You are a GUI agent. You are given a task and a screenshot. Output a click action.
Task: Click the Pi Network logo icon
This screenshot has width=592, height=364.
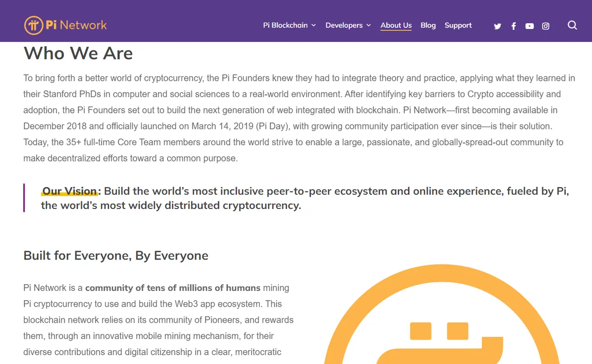(34, 25)
